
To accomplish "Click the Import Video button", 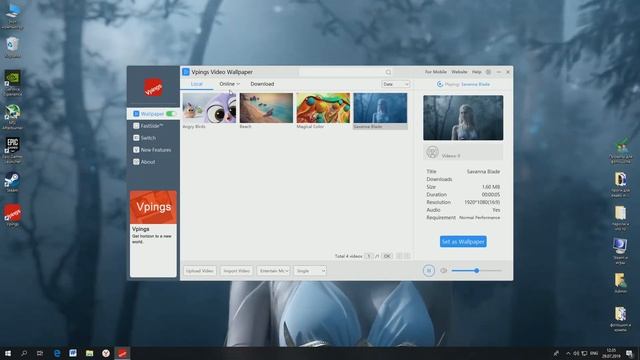I will (x=236, y=271).
